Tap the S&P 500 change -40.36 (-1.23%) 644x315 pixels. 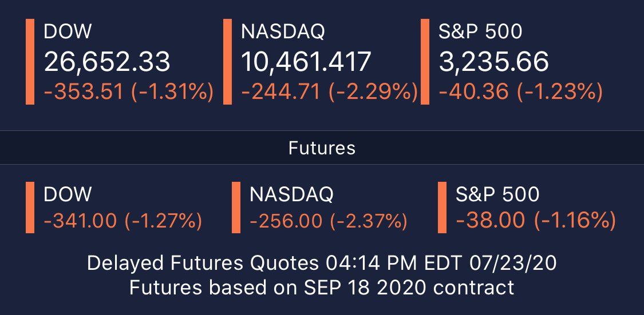pos(520,91)
